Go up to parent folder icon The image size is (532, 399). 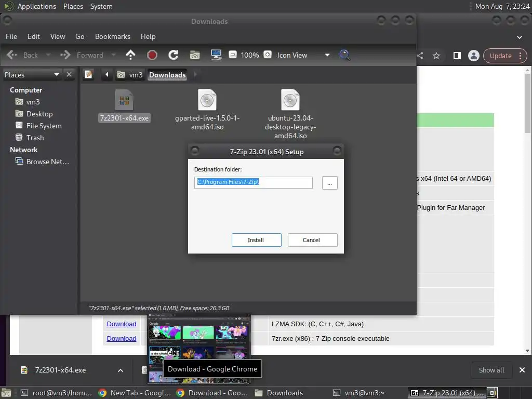(130, 55)
